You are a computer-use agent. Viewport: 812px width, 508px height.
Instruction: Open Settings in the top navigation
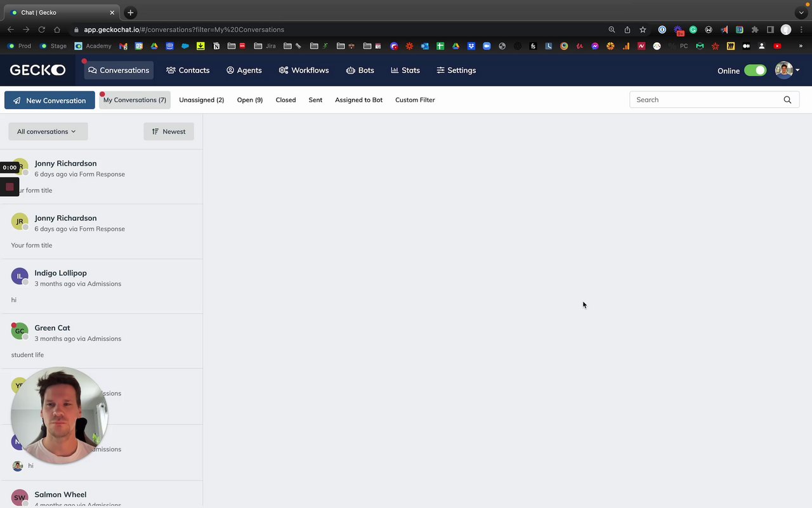tap(456, 70)
